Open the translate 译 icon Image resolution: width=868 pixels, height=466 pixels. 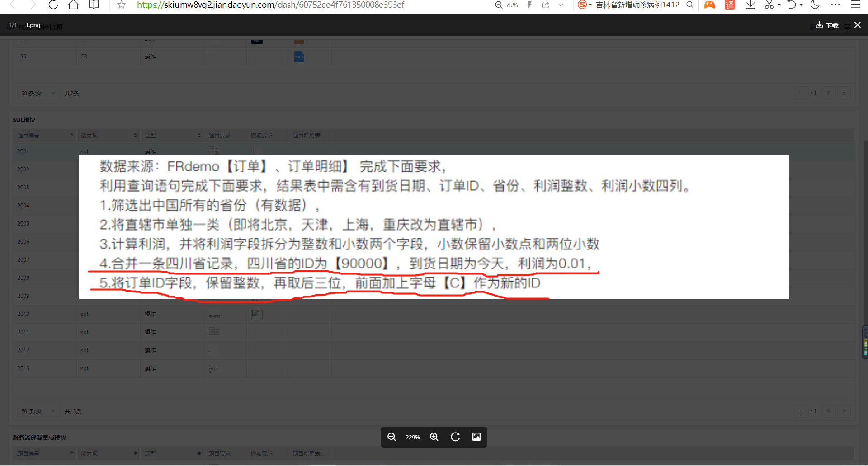pos(730,5)
